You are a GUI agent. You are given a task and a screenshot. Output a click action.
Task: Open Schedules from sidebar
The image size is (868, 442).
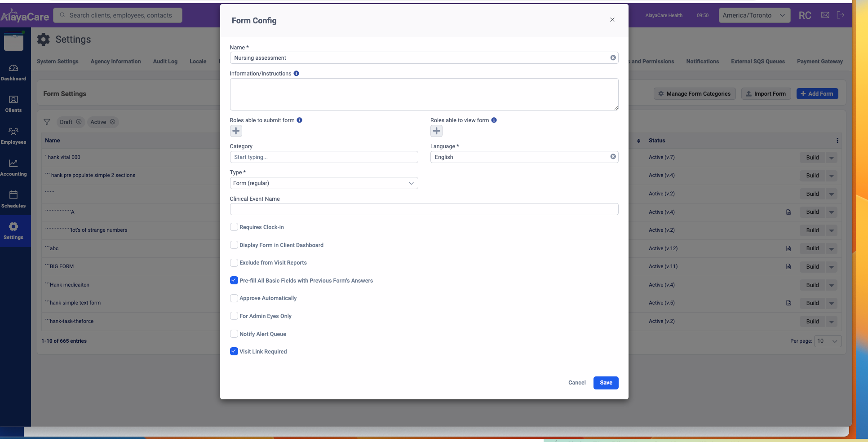click(x=13, y=199)
